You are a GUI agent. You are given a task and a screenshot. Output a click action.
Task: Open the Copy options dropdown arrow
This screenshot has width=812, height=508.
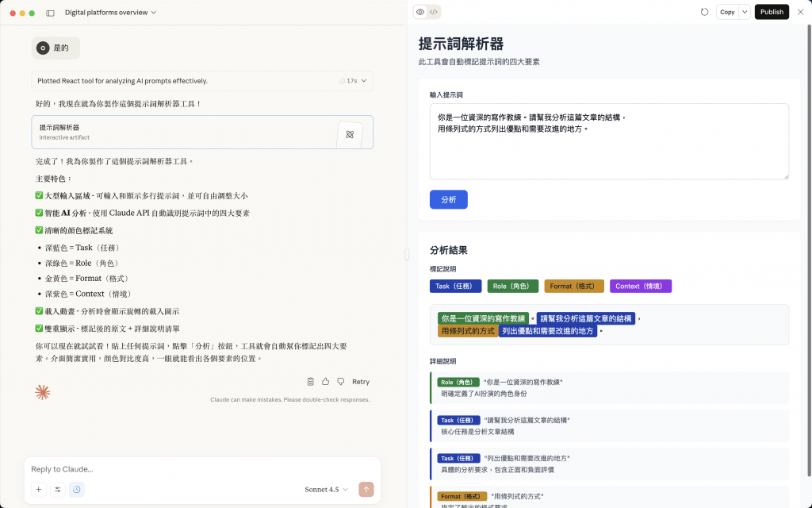745,12
